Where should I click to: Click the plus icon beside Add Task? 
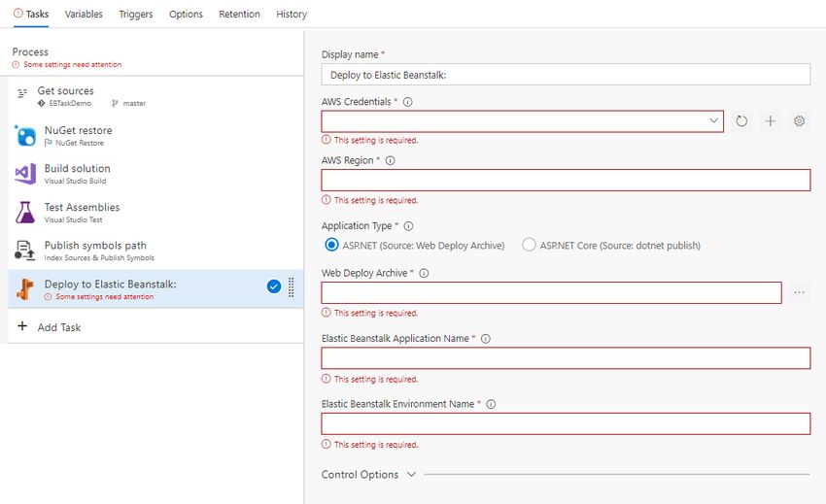point(22,326)
